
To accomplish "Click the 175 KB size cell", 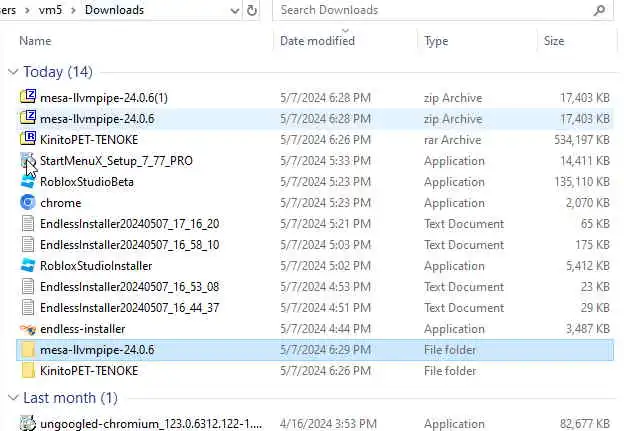I will (593, 245).
